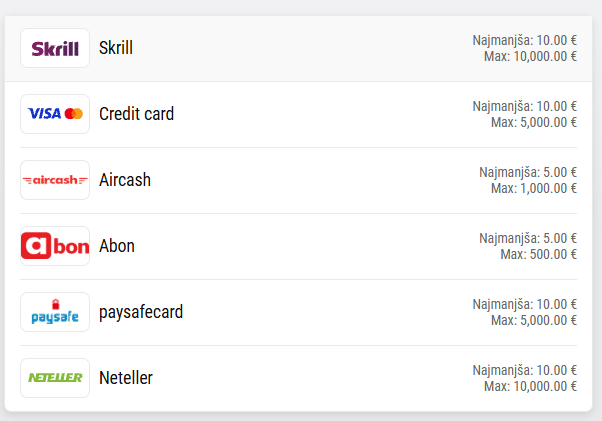Click the Skrill logo icon
The width and height of the screenshot is (602, 421).
(x=55, y=48)
